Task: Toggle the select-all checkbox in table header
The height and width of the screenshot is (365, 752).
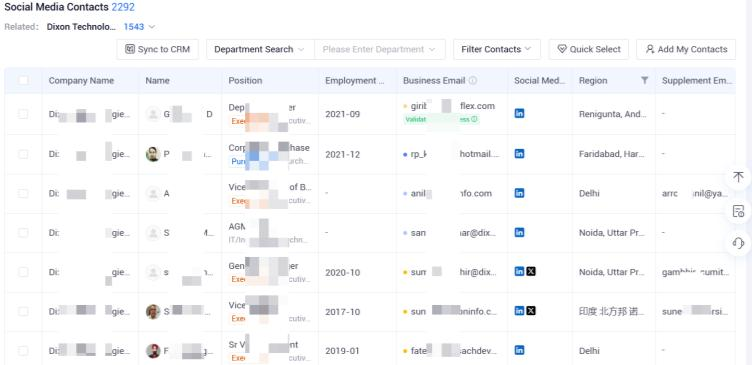Action: click(x=23, y=80)
